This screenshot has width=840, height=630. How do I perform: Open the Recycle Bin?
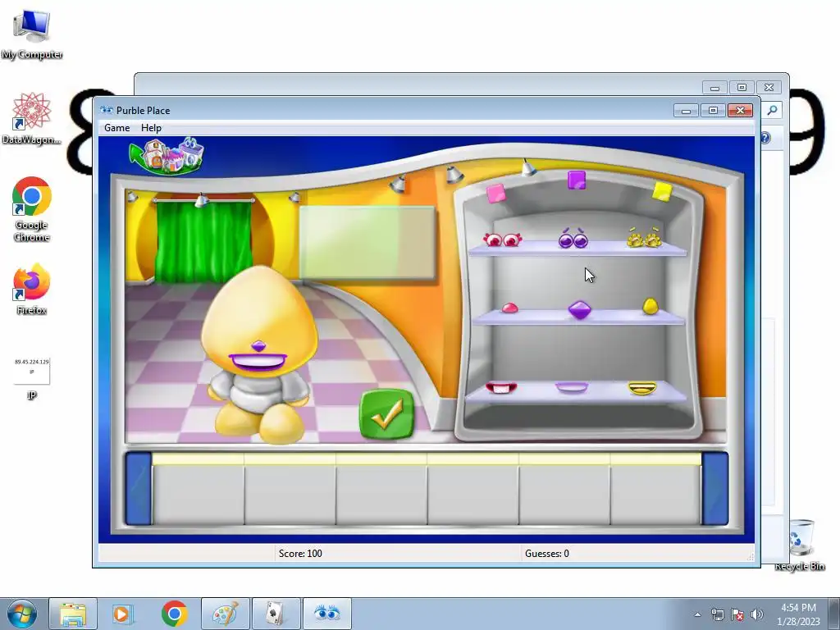[801, 545]
